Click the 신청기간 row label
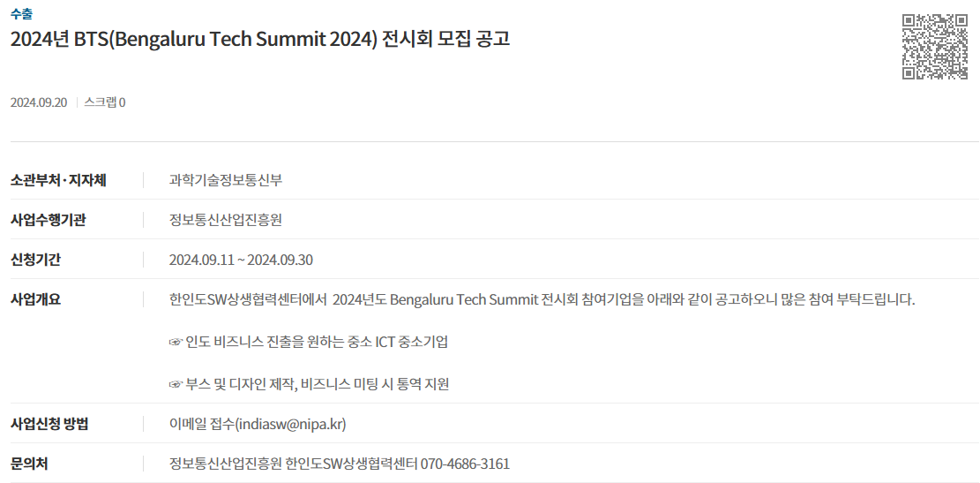The height and width of the screenshot is (483, 980). point(35,260)
